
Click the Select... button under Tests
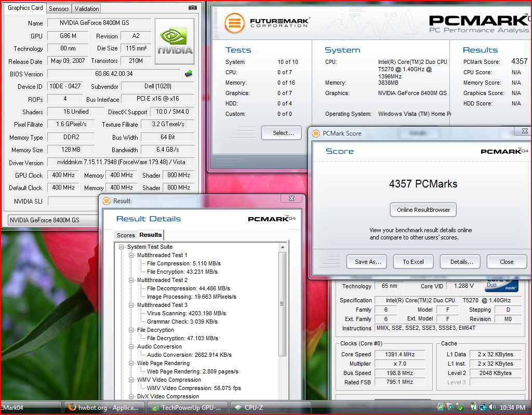[282, 133]
